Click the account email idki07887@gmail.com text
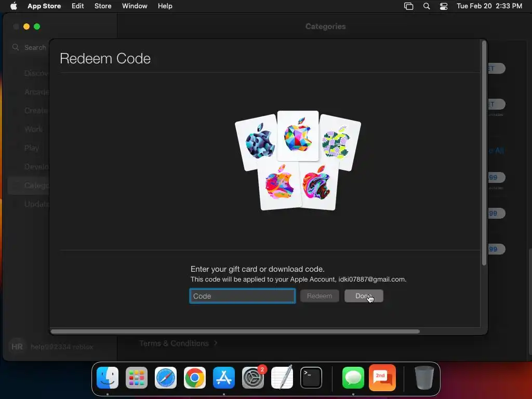 371,279
